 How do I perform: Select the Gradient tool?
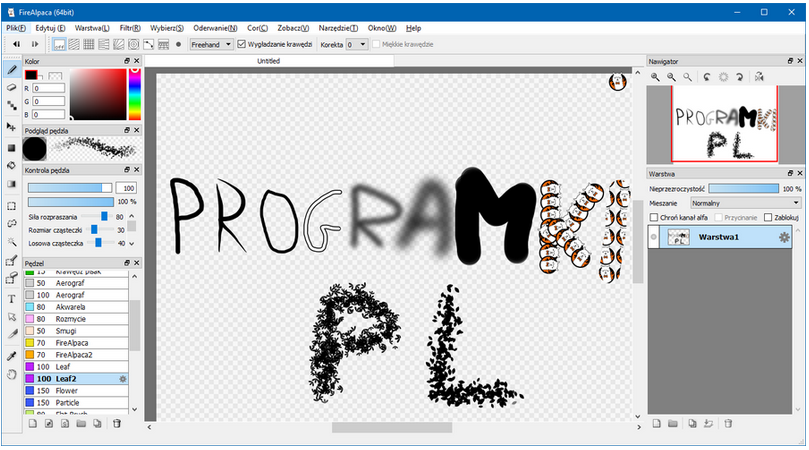click(x=11, y=184)
